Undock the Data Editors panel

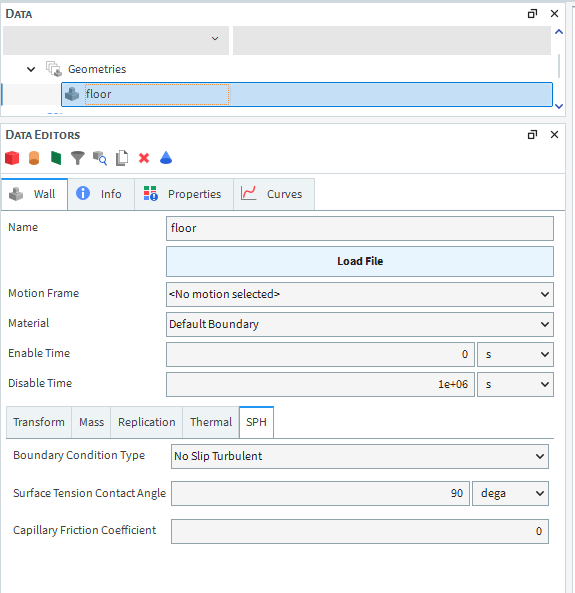click(532, 135)
